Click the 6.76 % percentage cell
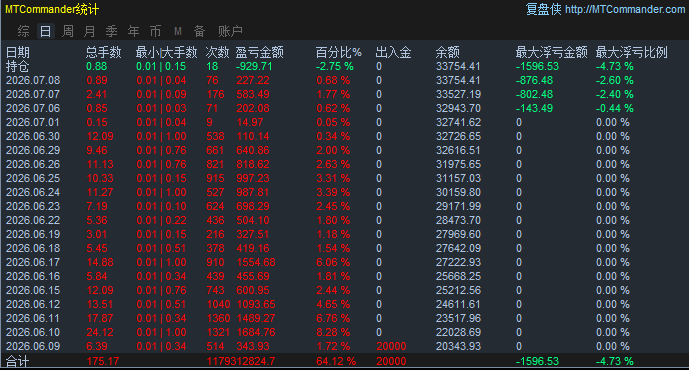689x370 pixels. (x=333, y=319)
